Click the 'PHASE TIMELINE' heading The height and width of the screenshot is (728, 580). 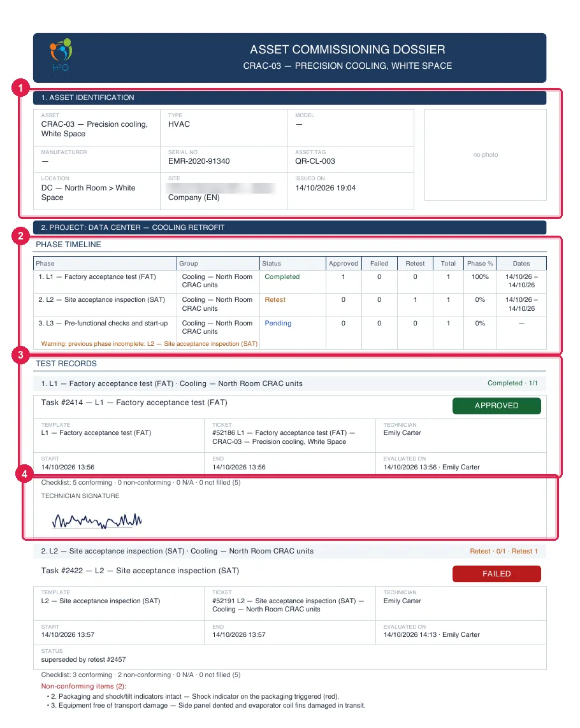coord(68,245)
